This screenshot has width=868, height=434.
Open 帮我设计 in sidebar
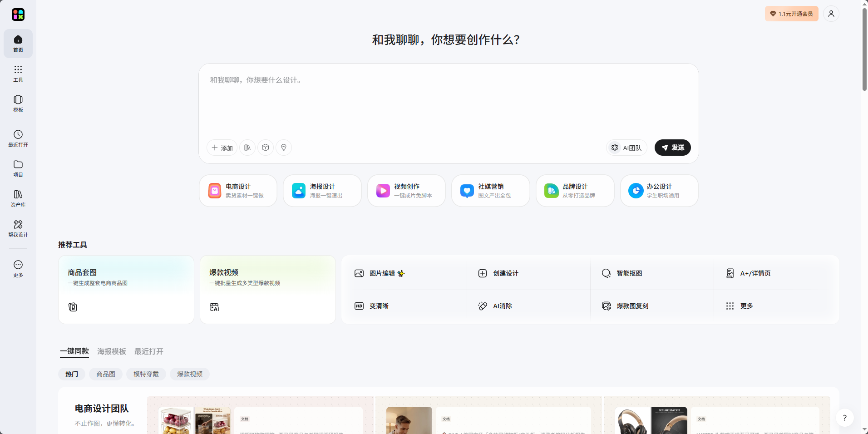(x=18, y=228)
